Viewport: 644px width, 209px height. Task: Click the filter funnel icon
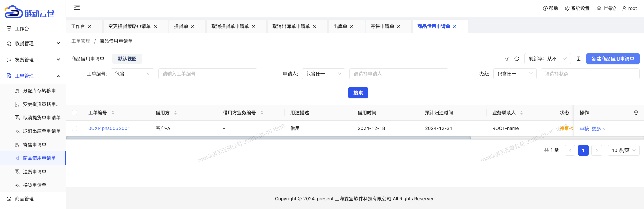coord(506,59)
